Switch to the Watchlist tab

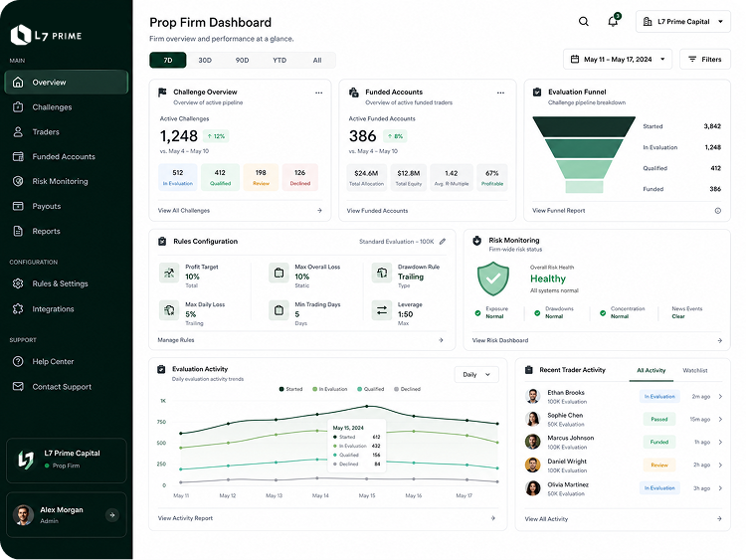tap(695, 370)
